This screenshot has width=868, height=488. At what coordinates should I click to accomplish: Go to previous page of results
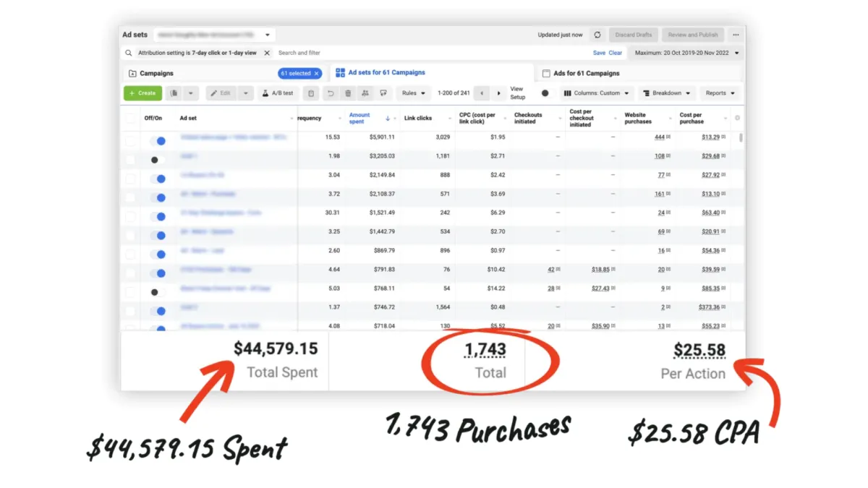point(483,93)
